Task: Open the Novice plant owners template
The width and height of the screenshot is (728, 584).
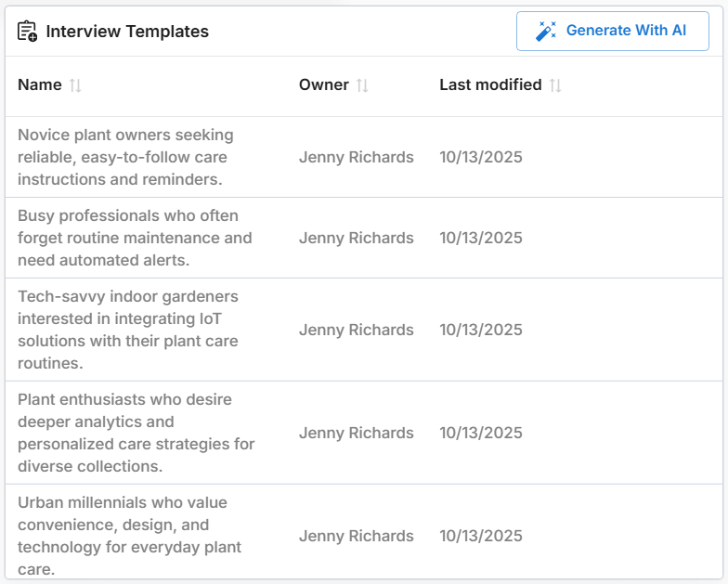Action: pyautogui.click(x=125, y=157)
